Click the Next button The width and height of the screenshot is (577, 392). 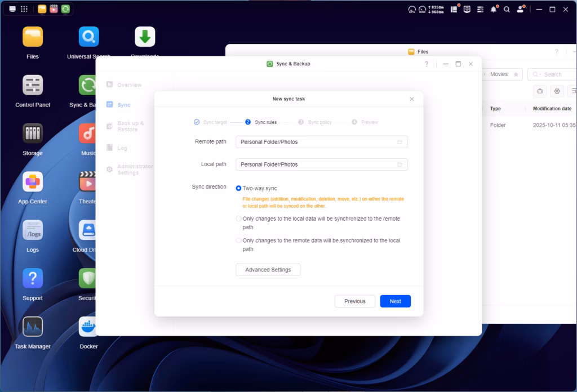tap(395, 301)
